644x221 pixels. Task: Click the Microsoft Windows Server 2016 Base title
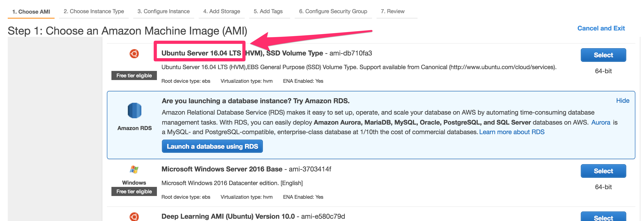coord(222,169)
